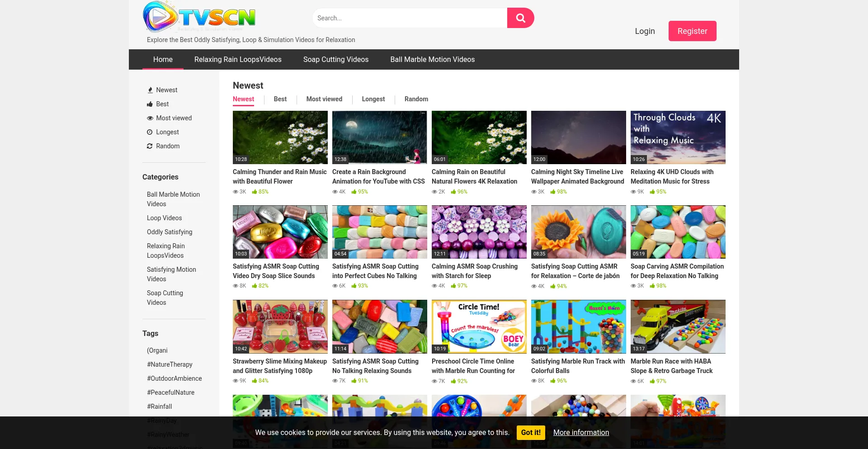Open the #NatureTherapy tag
Image resolution: width=868 pixels, height=449 pixels.
click(x=170, y=364)
